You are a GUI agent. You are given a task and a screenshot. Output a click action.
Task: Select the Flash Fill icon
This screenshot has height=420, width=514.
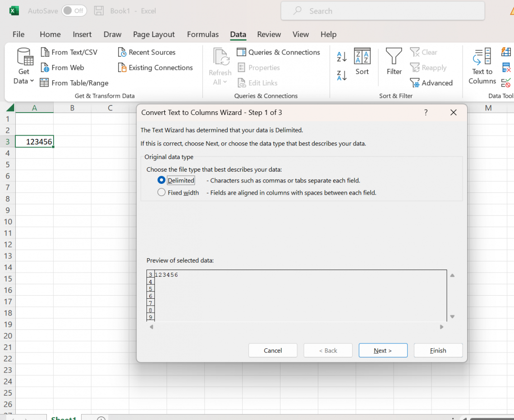pyautogui.click(x=506, y=51)
